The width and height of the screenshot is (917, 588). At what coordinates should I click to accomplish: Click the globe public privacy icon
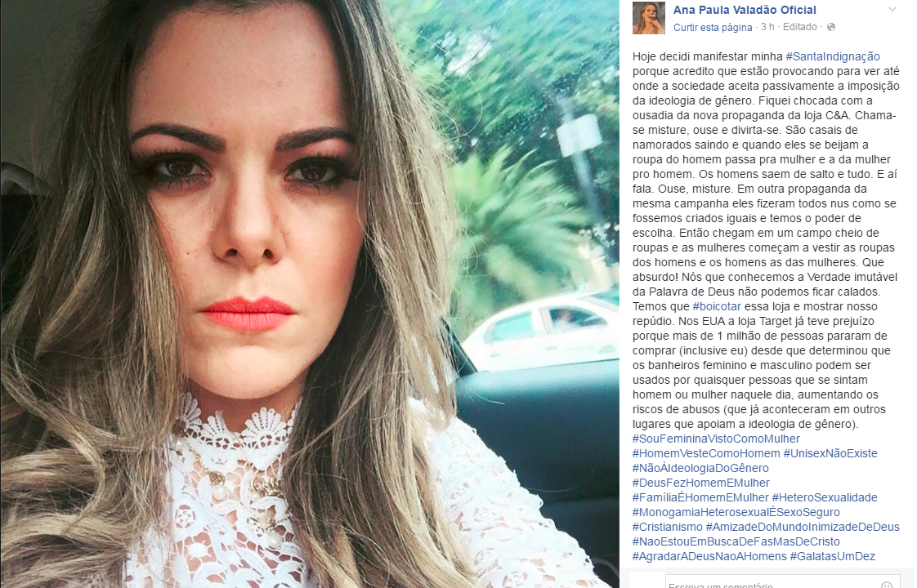click(x=831, y=27)
